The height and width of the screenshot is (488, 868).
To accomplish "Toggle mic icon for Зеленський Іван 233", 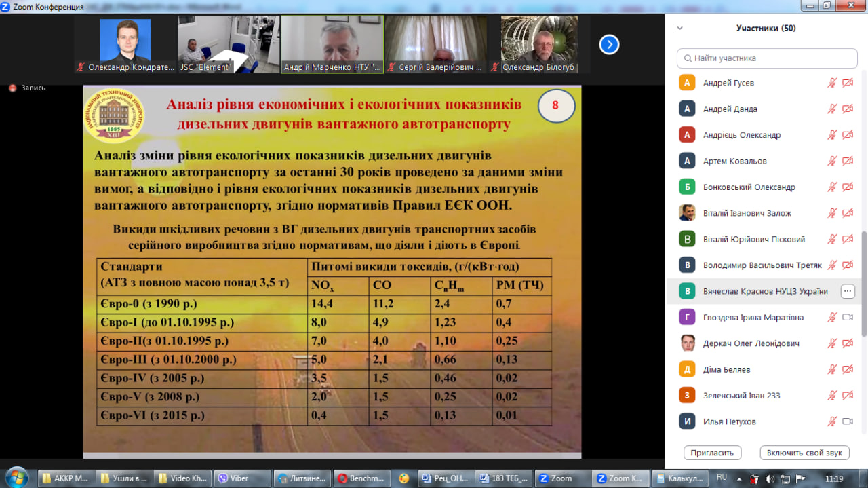I will pyautogui.click(x=832, y=396).
